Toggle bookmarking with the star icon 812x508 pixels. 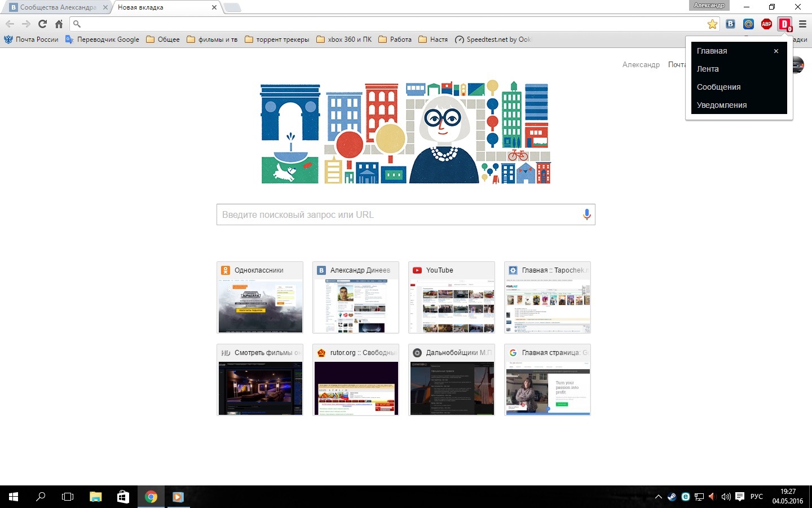[x=712, y=24]
